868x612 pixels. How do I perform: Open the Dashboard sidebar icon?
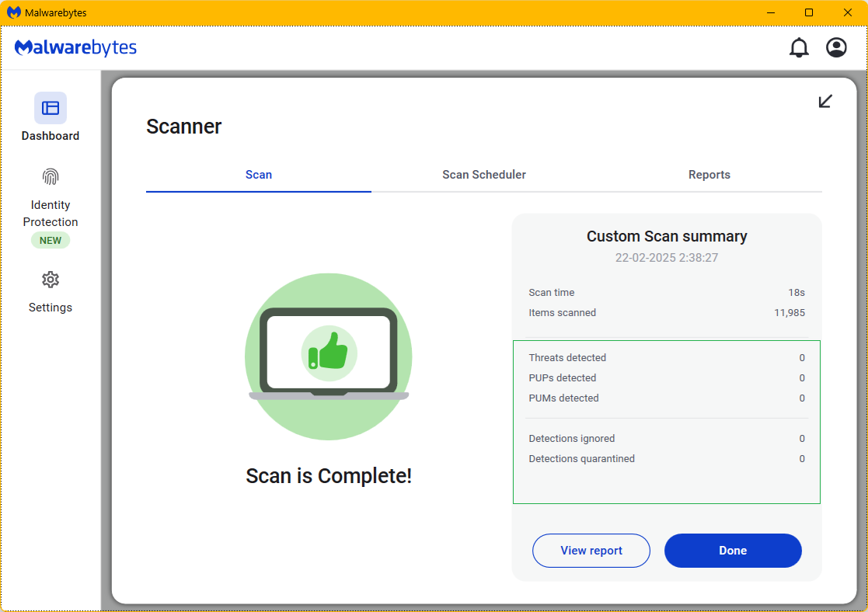point(51,108)
